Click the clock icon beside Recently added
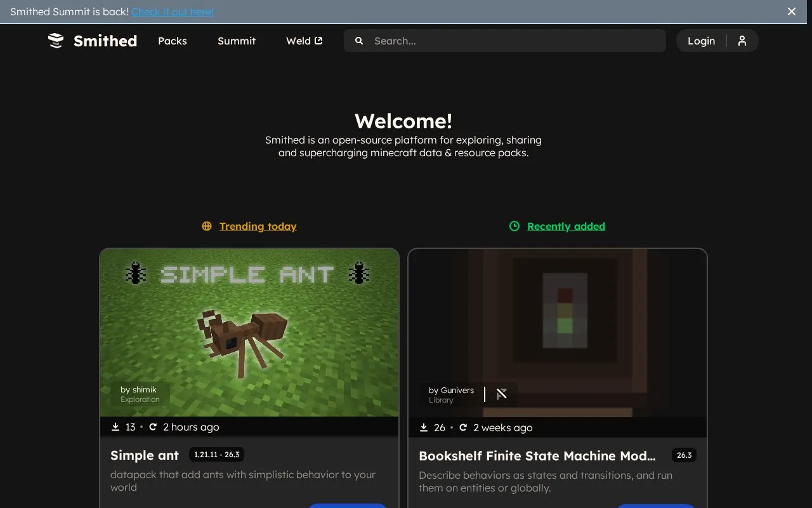 pyautogui.click(x=514, y=226)
